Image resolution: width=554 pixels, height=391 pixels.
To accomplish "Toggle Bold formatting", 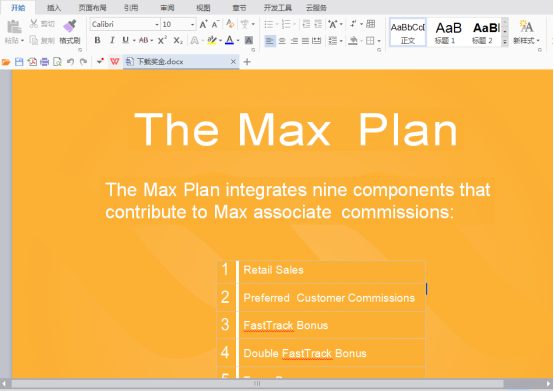I will tap(98, 40).
